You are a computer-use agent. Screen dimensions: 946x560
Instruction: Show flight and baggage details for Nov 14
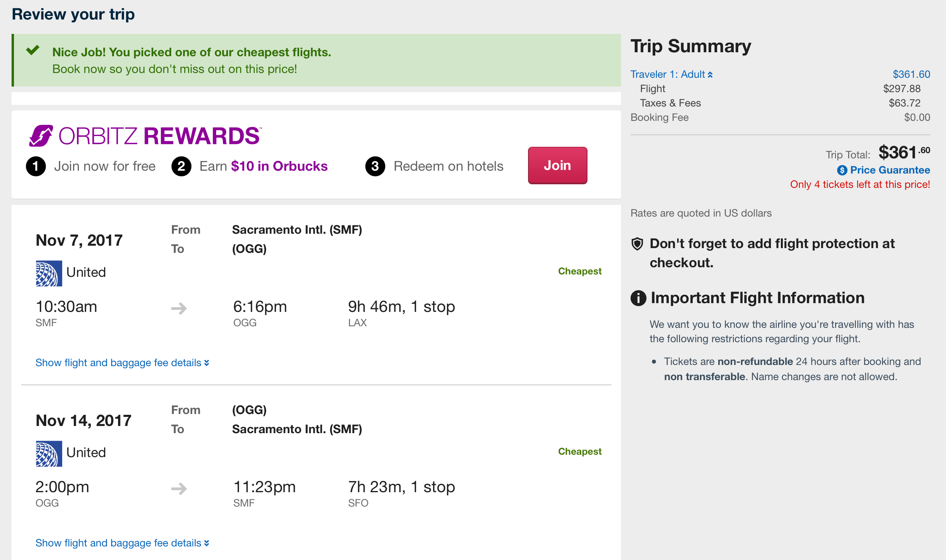(x=122, y=543)
